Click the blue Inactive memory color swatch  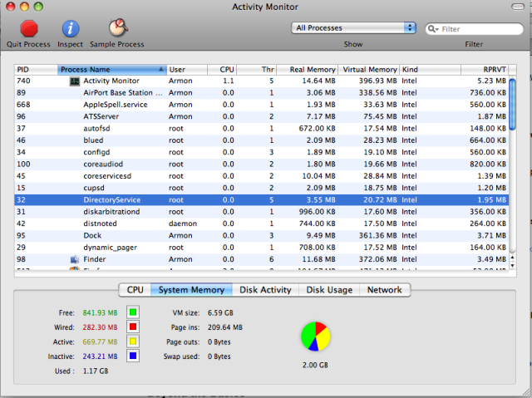[x=133, y=356]
